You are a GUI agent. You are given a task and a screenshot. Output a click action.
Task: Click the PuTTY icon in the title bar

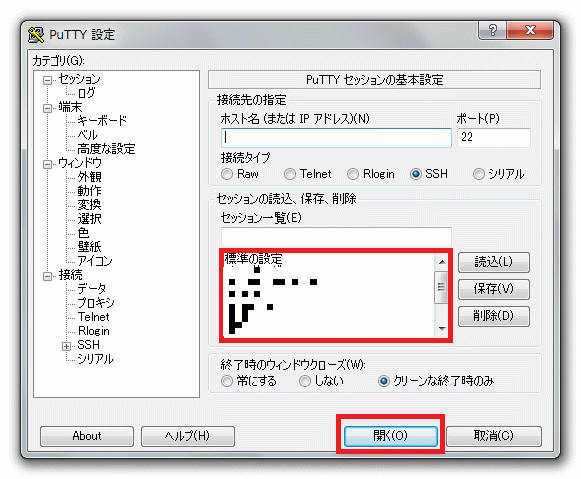[x=36, y=35]
